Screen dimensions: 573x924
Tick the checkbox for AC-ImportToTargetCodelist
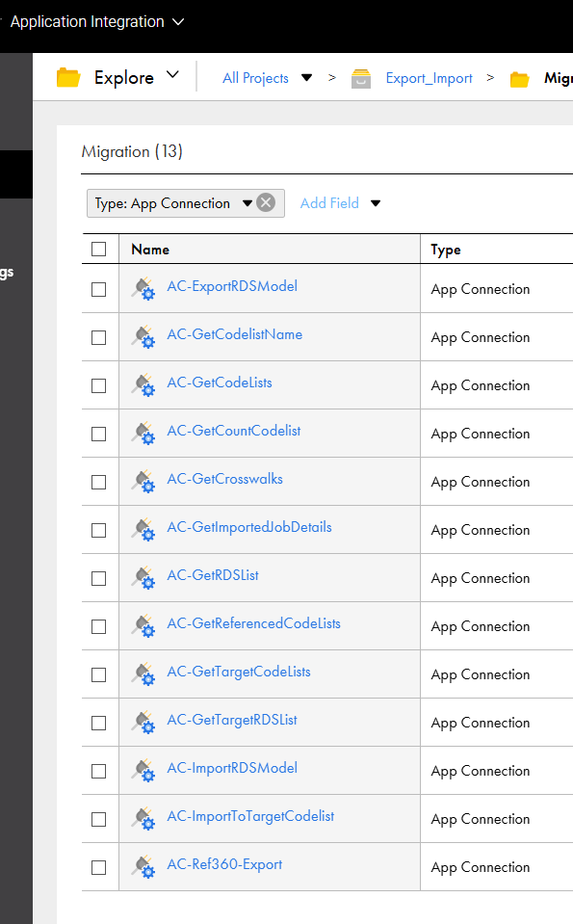click(x=99, y=820)
